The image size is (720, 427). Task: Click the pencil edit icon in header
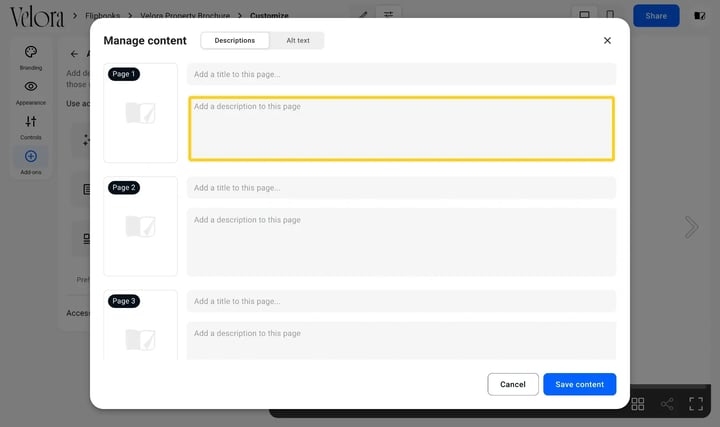click(x=363, y=15)
